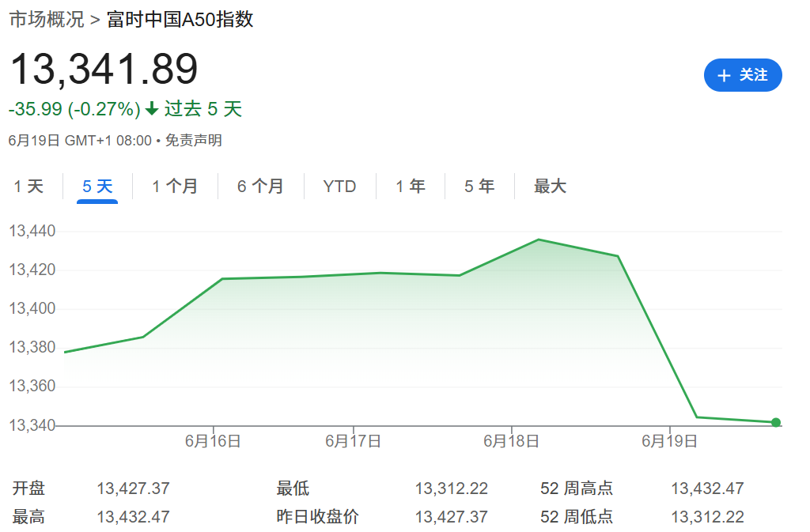
Task: Click the 过去 5 天 period label
Action: (203, 109)
